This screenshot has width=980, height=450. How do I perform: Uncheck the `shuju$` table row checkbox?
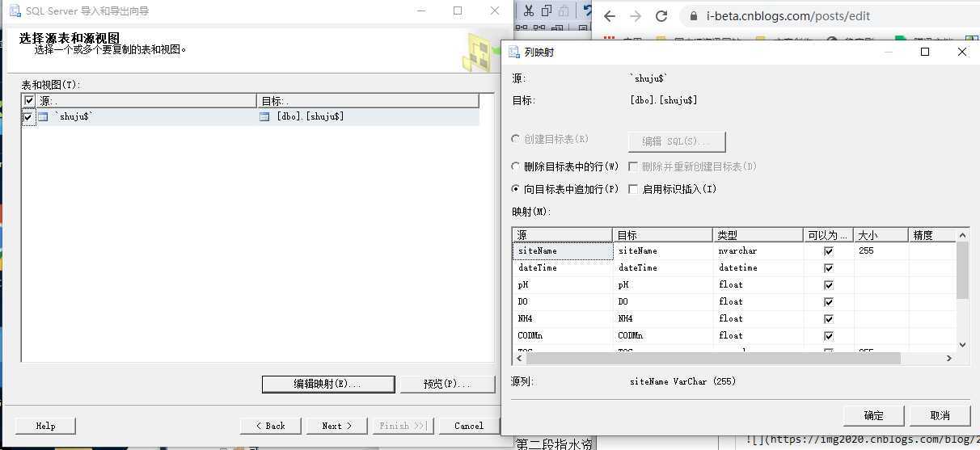point(29,117)
